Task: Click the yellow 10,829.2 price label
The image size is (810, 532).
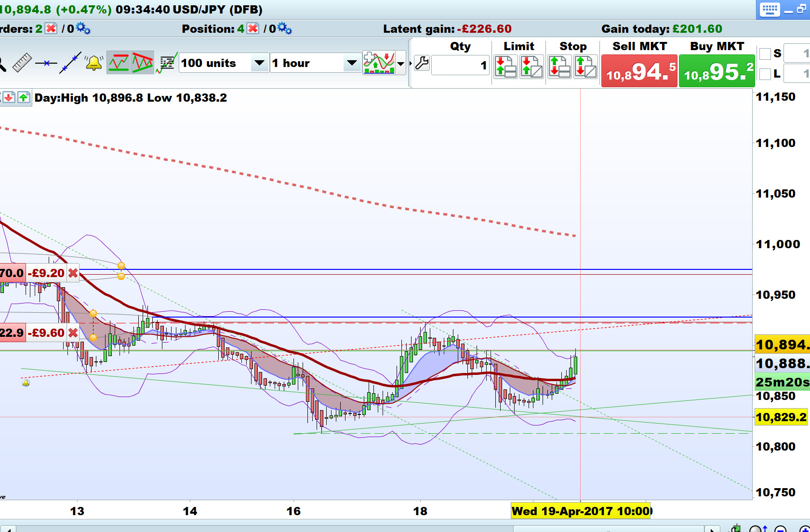Action: (x=781, y=417)
